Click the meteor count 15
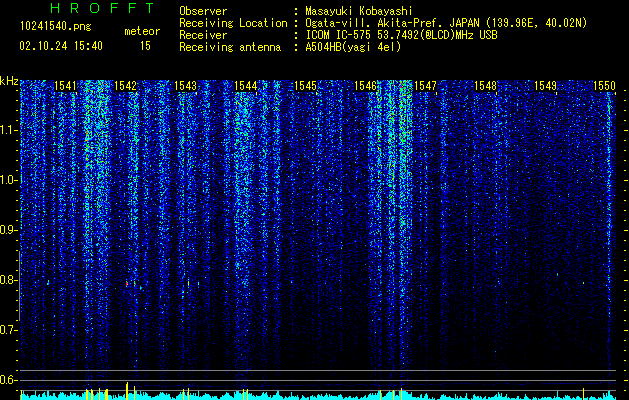This screenshot has width=629, height=400. pyautogui.click(x=145, y=46)
